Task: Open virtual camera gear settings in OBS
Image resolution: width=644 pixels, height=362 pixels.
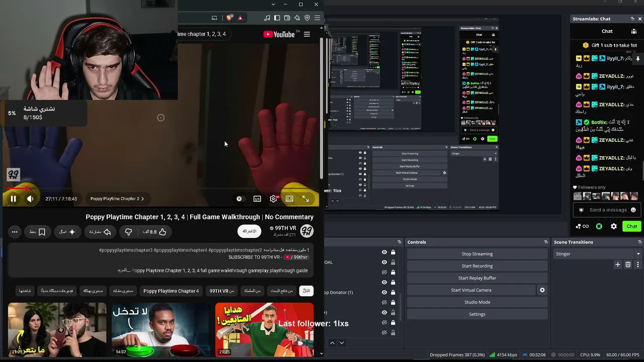Action: click(x=542, y=290)
